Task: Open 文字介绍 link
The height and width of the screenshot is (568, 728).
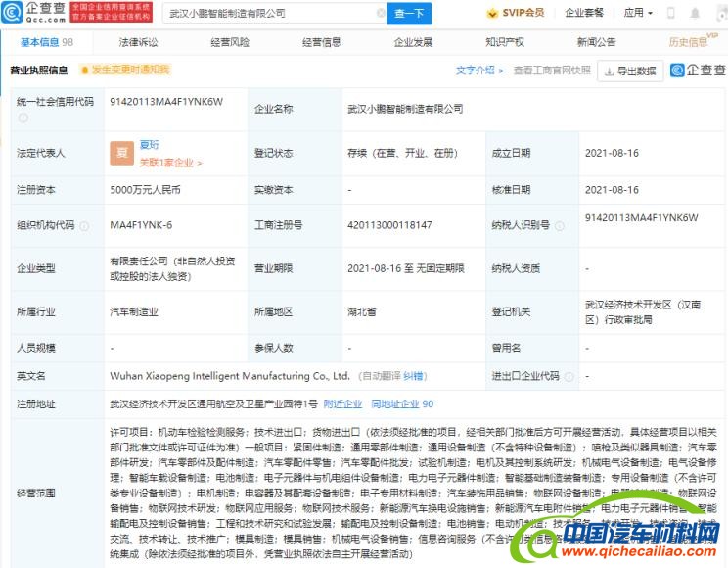Action: pyautogui.click(x=479, y=71)
